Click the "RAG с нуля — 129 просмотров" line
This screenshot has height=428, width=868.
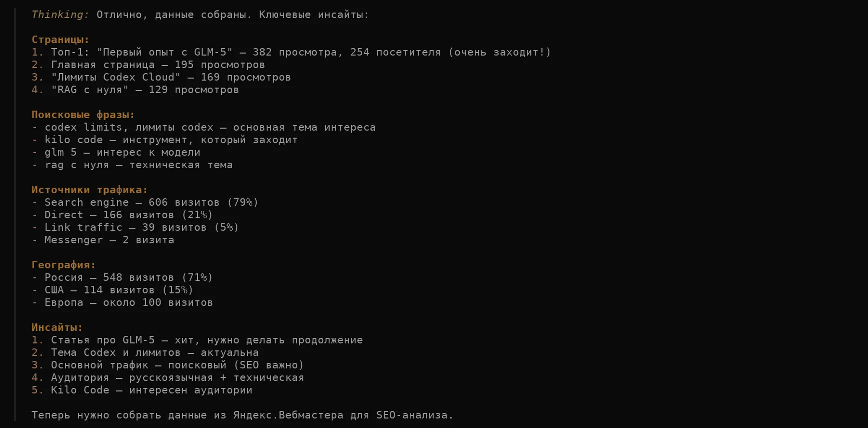pyautogui.click(x=145, y=90)
